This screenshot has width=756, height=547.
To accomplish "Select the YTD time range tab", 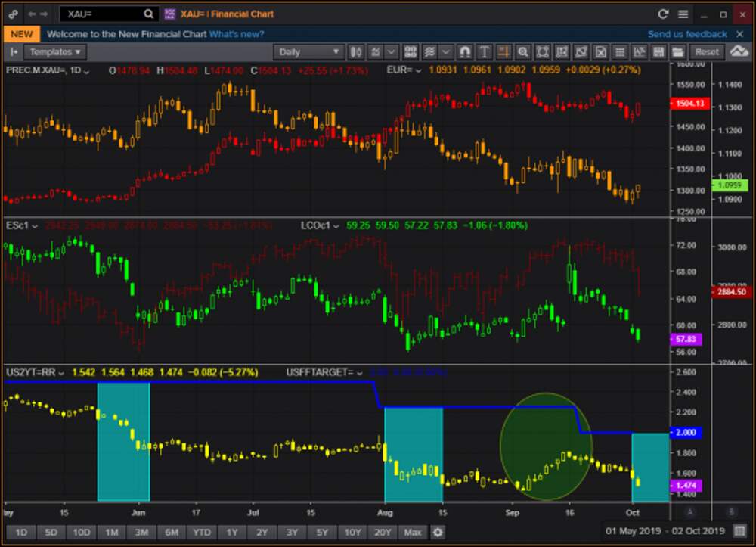I will [201, 532].
